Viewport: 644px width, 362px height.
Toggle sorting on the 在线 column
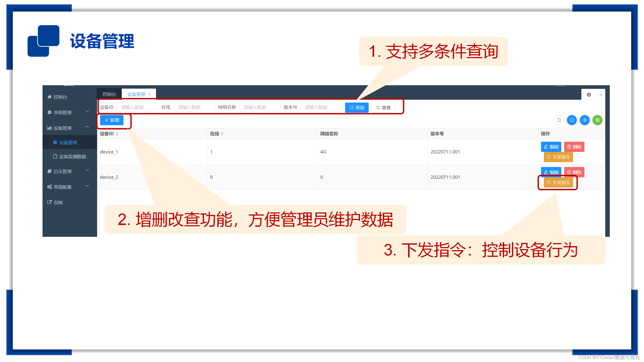pos(222,134)
